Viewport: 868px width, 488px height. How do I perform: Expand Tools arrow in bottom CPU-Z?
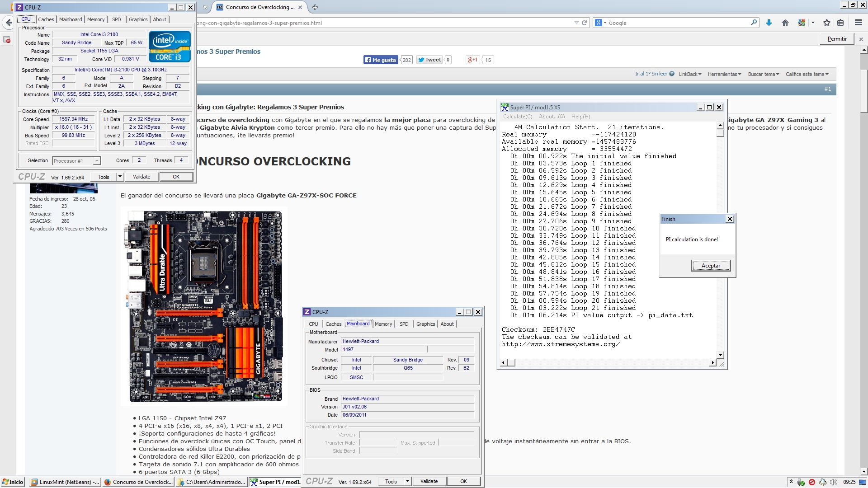[x=407, y=481]
